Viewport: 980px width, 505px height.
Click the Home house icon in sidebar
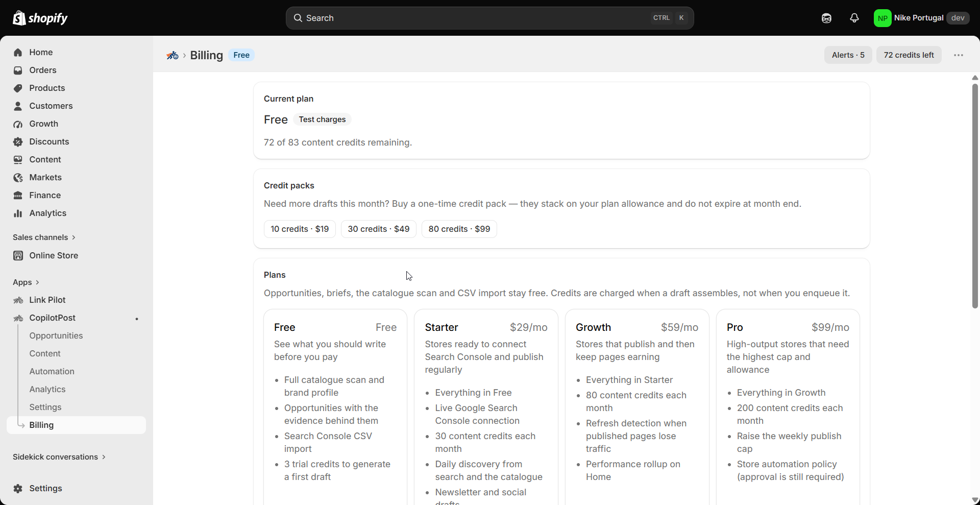coord(18,53)
